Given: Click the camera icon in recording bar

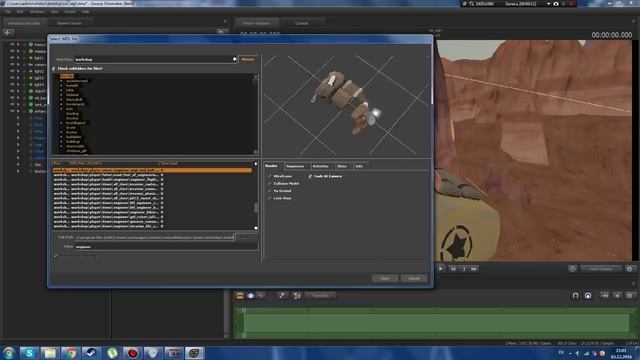Looking at the screenshot, I should (x=556, y=4).
